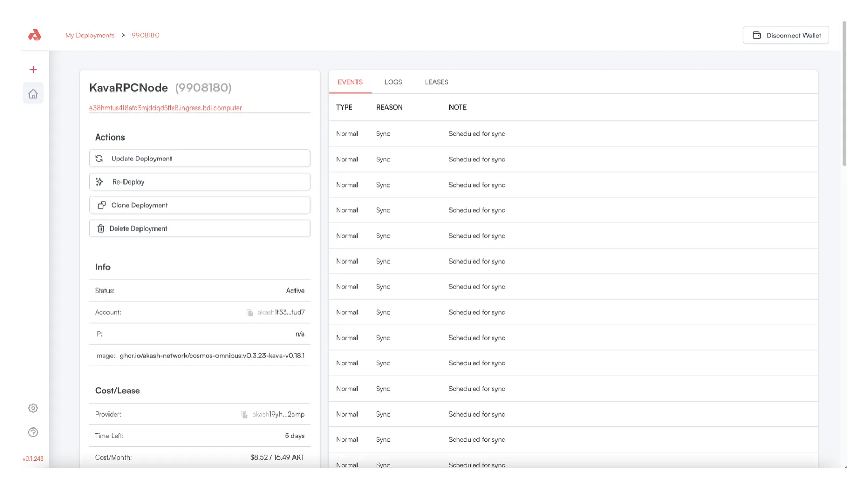Click the page vertical scrollbar

[844, 93]
